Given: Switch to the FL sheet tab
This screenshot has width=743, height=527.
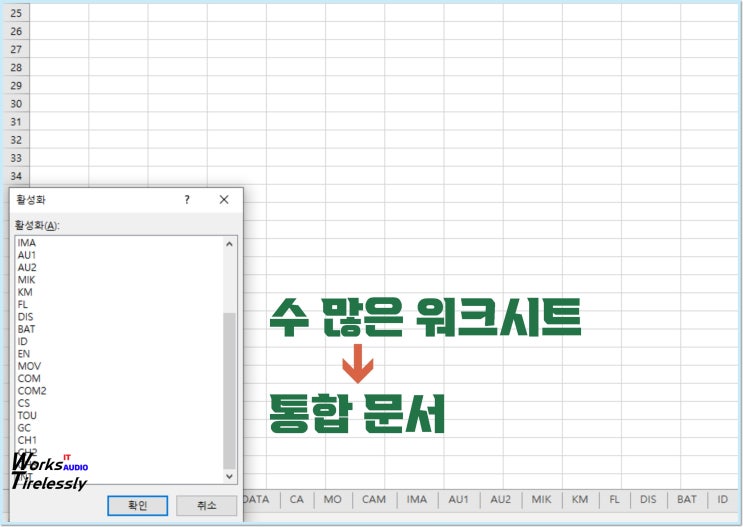Looking at the screenshot, I should point(615,500).
